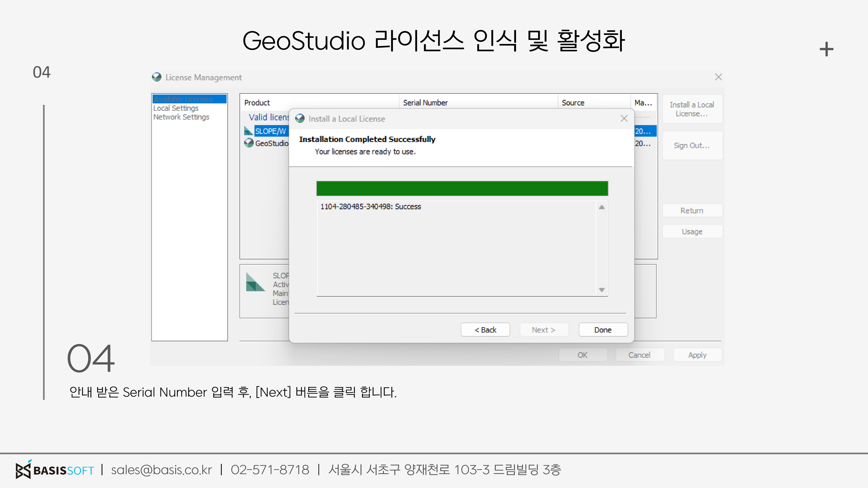Screen dimensions: 868x488
Task: Click the '20...' cell in SLOPE/W row
Action: tap(643, 131)
